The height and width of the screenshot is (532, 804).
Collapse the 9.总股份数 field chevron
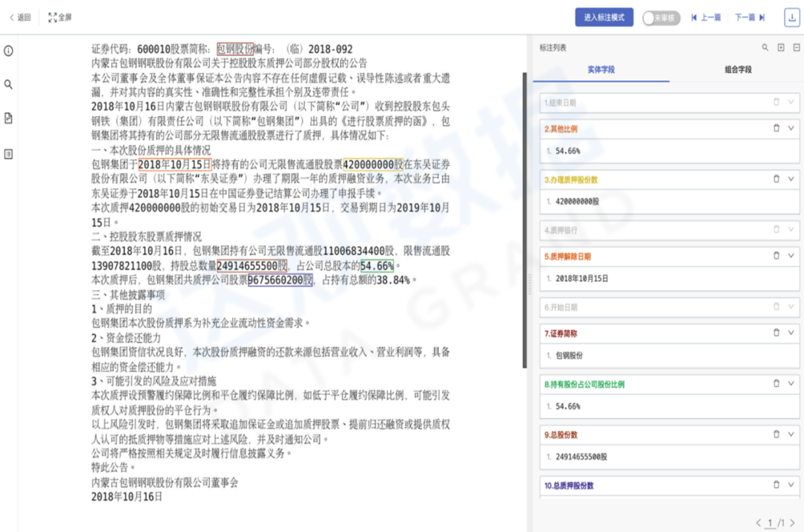(x=791, y=434)
